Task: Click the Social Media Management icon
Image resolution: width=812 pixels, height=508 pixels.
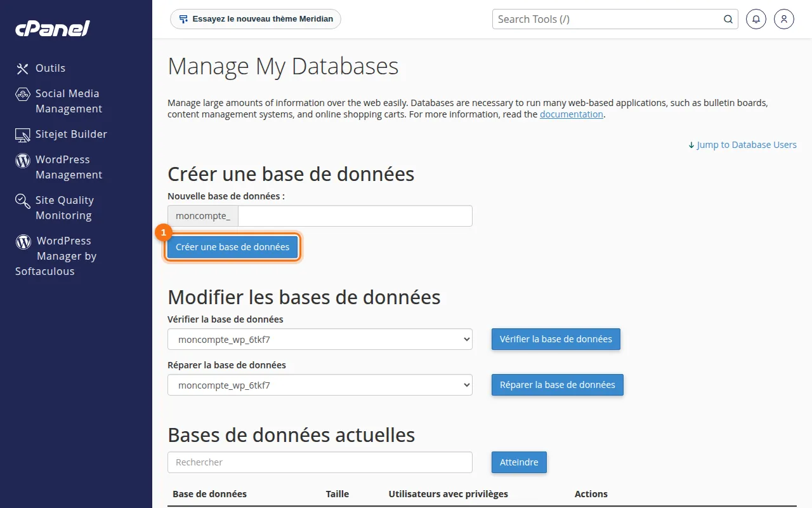Action: (x=23, y=95)
